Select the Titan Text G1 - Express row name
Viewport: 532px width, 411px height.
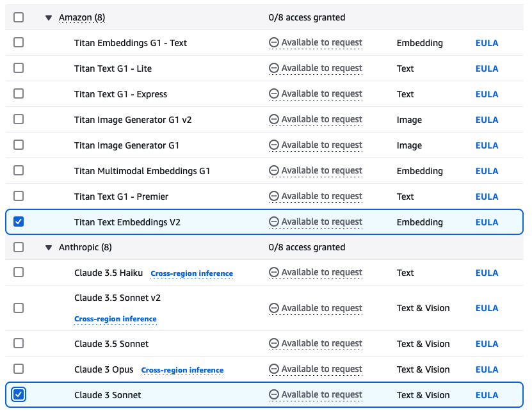click(x=120, y=94)
